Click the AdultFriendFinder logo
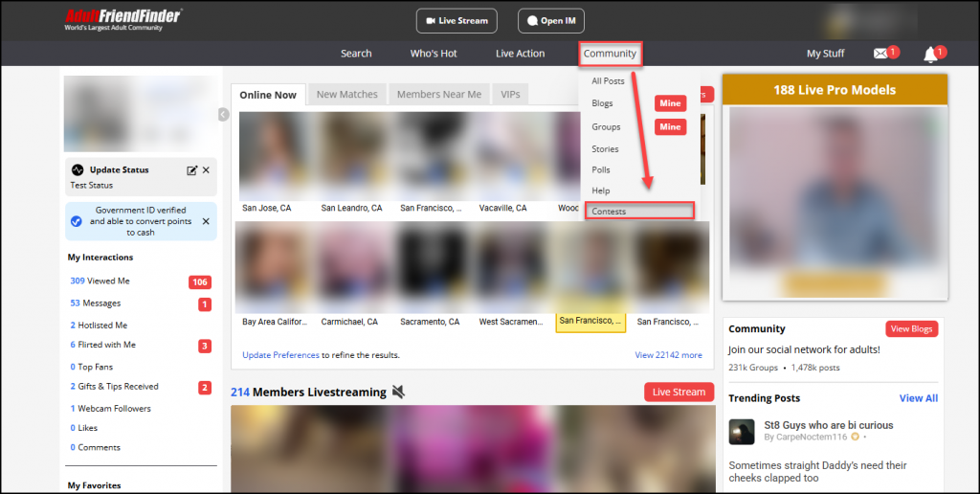This screenshot has height=494, width=980. [x=123, y=19]
